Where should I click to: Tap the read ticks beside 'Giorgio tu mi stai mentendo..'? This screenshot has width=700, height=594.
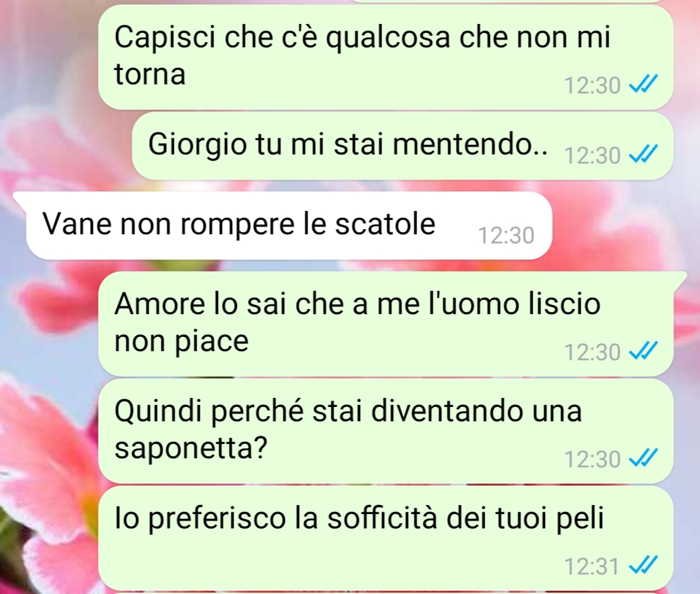pos(644,155)
